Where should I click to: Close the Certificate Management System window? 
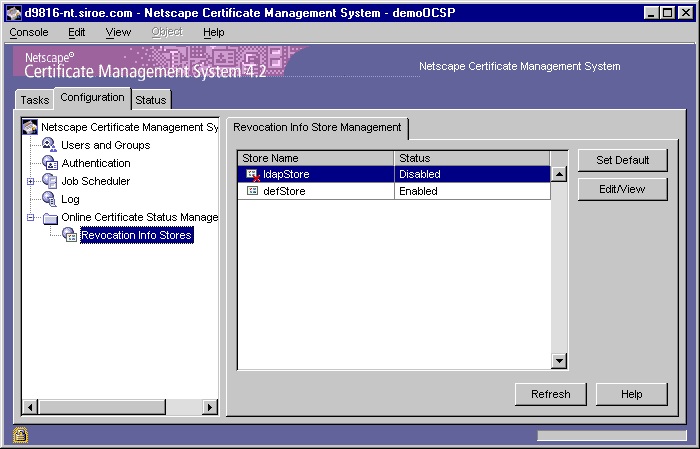pyautogui.click(x=685, y=13)
